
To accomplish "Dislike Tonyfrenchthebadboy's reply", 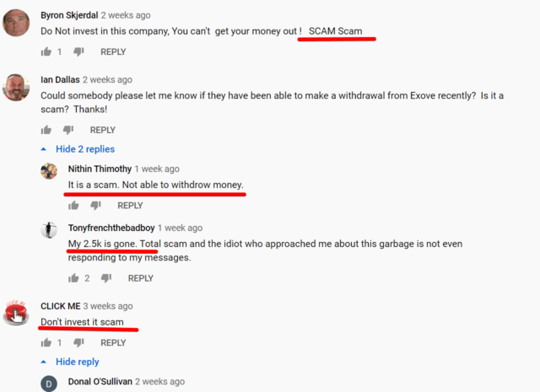I will click(106, 278).
